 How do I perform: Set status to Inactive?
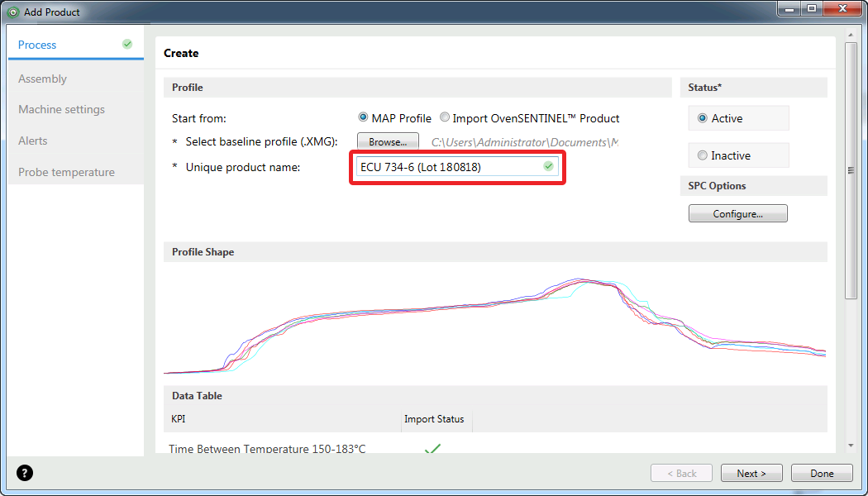click(703, 155)
